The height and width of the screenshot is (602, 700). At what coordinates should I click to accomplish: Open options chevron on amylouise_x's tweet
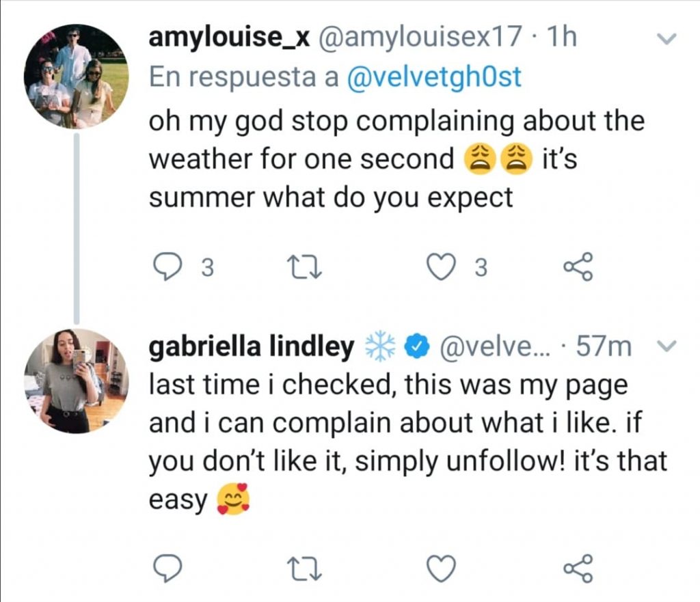667,39
